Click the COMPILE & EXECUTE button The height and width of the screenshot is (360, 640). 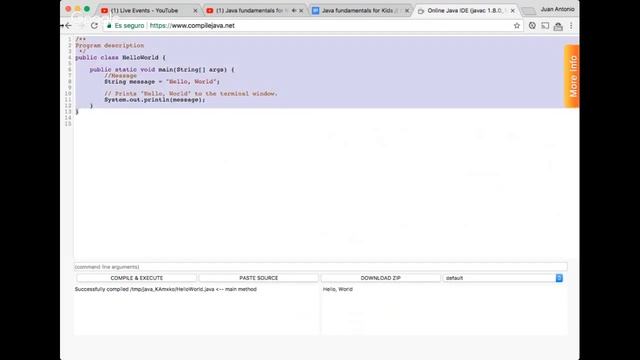coord(136,278)
